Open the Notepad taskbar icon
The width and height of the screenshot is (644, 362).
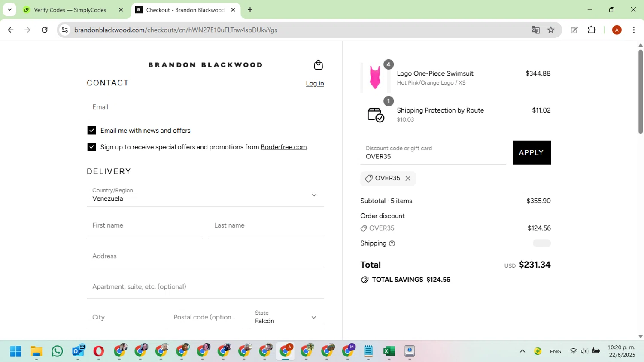click(368, 351)
